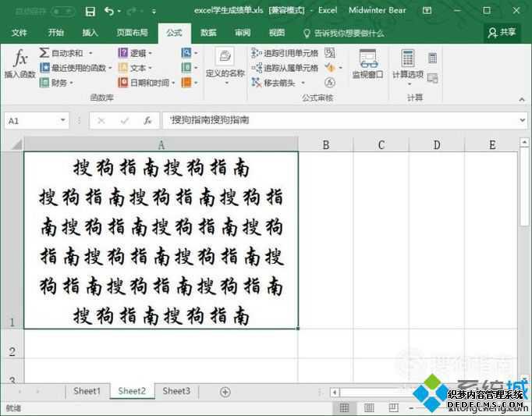Open Defined Names (定义的名称) group
Viewport: 532px width, 416px height.
click(x=225, y=66)
